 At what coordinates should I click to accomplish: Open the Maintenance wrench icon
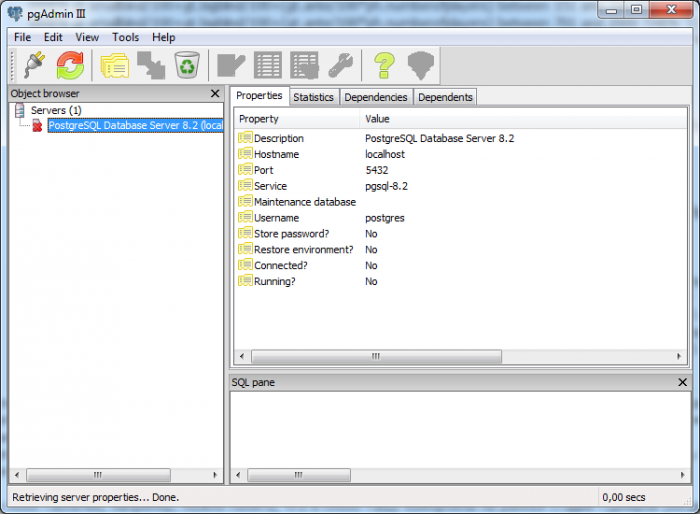click(x=341, y=65)
